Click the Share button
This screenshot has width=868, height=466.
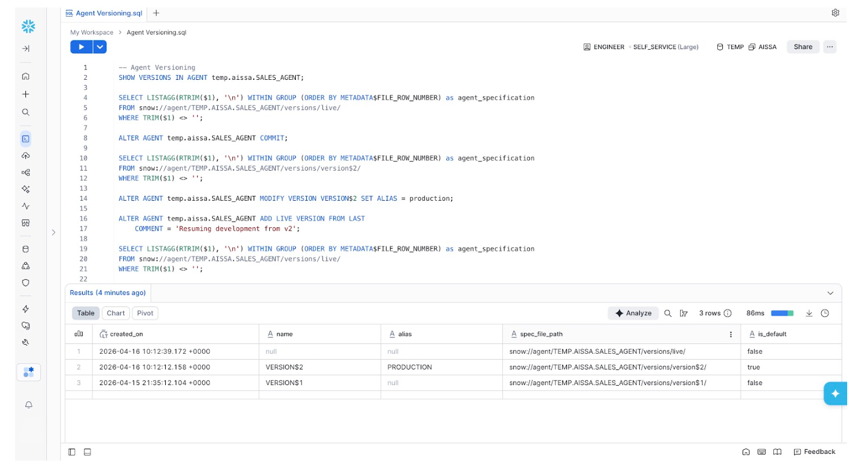803,47
